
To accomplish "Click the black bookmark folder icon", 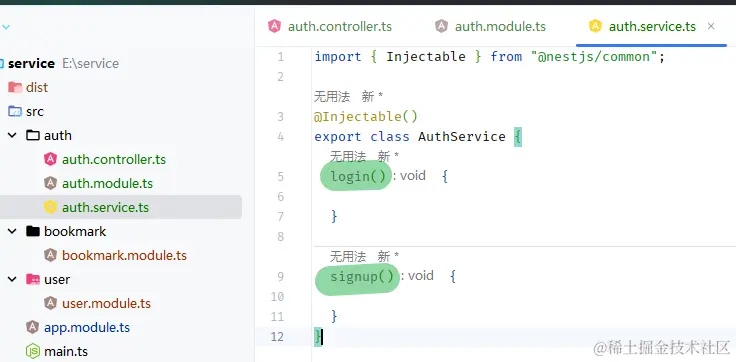I will pyautogui.click(x=33, y=231).
